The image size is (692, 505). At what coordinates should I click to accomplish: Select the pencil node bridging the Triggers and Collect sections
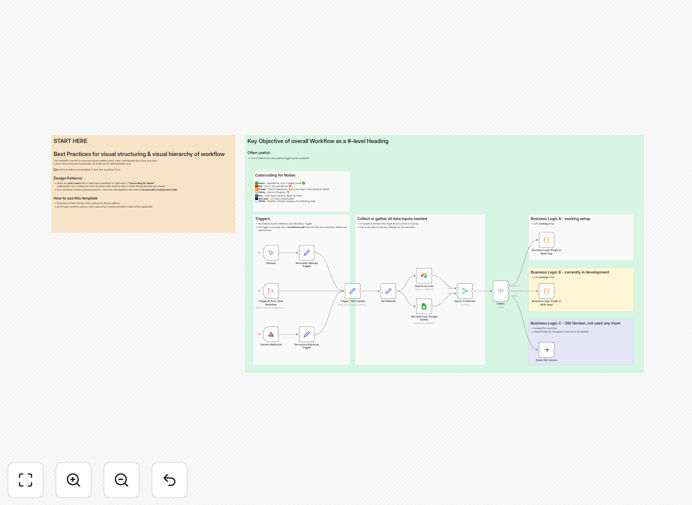353,291
